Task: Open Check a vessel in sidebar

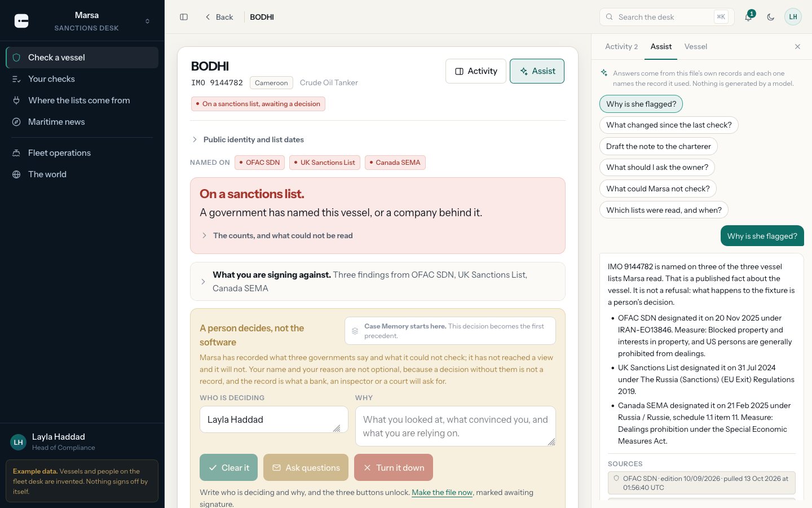Action: [x=82, y=58]
